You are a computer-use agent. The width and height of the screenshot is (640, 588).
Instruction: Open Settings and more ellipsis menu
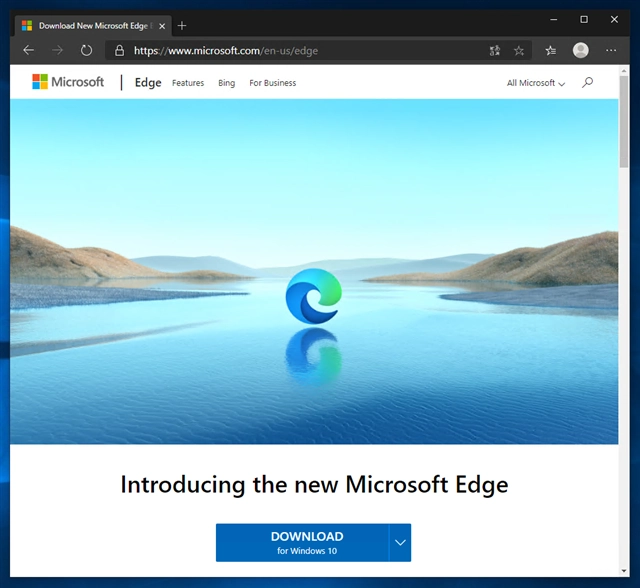[x=611, y=50]
